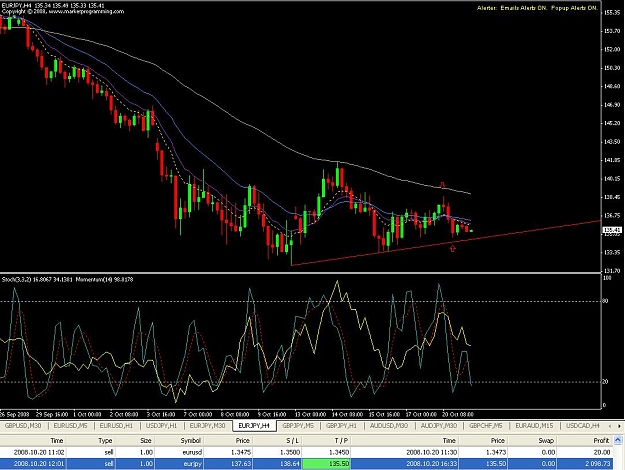
Task: Click the close time 2008.10.20 11:30
Action: (432, 452)
